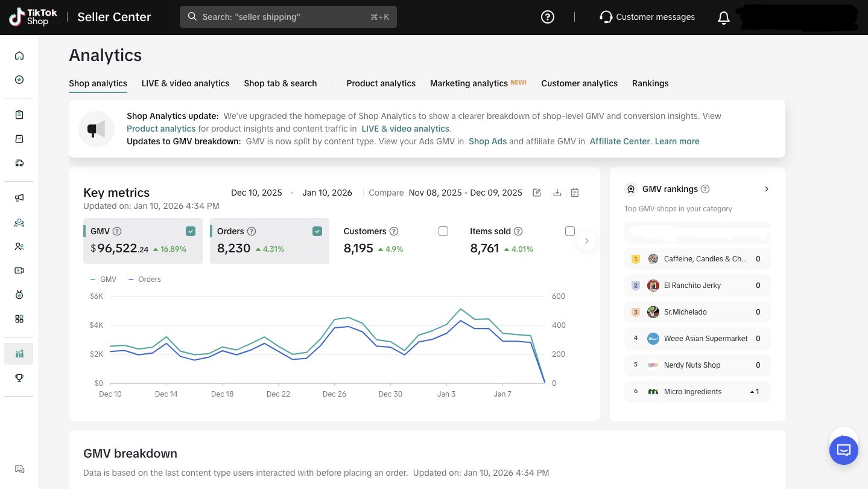Open the end date Jan 10, 2026 picker
This screenshot has width=868, height=489.
[327, 193]
